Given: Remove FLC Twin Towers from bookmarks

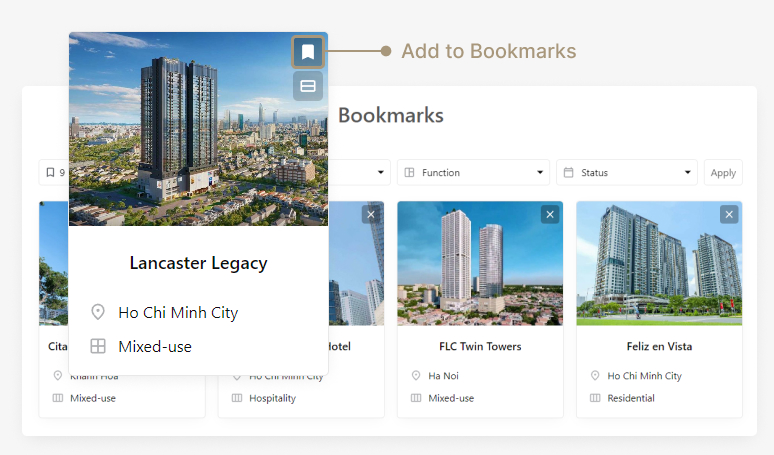Looking at the screenshot, I should (x=550, y=214).
